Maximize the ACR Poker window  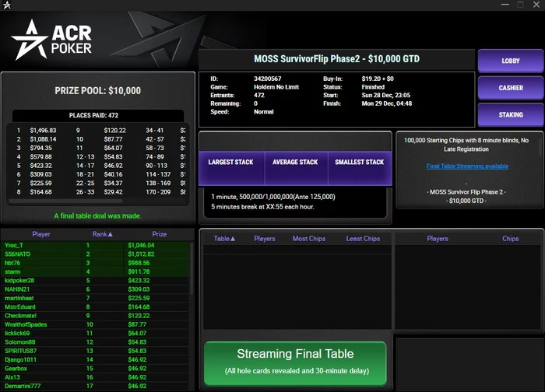coord(520,5)
